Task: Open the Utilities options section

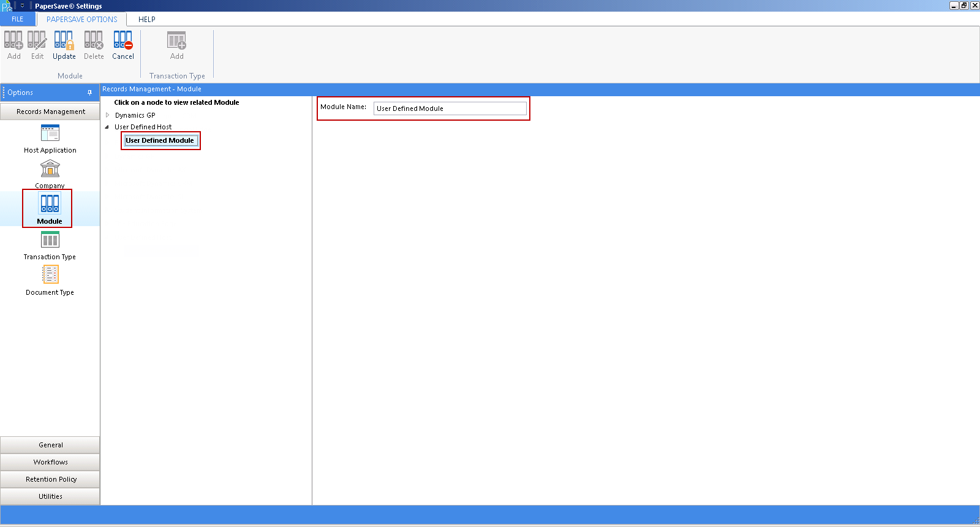Action: (x=50, y=496)
